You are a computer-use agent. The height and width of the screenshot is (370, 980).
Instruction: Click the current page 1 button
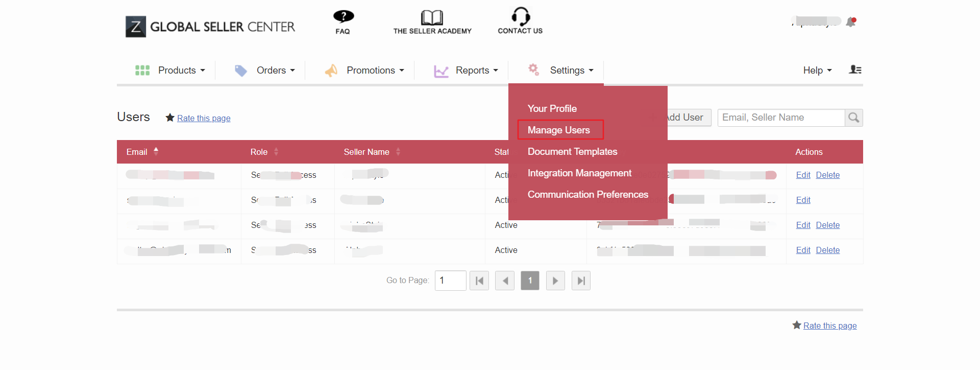[530, 281]
